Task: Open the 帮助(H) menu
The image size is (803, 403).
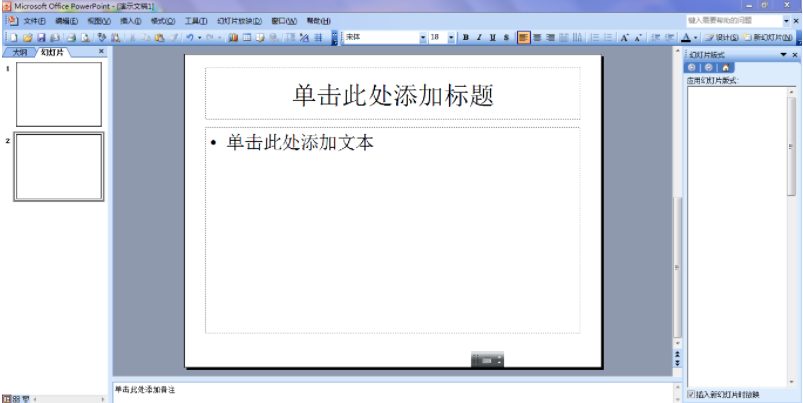Action: tap(319, 21)
